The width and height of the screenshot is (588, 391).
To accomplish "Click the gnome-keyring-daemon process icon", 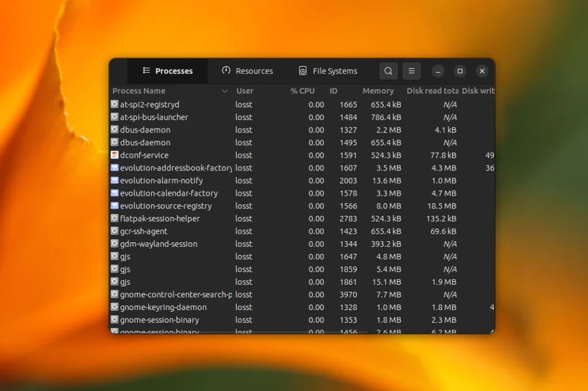I will pyautogui.click(x=114, y=307).
